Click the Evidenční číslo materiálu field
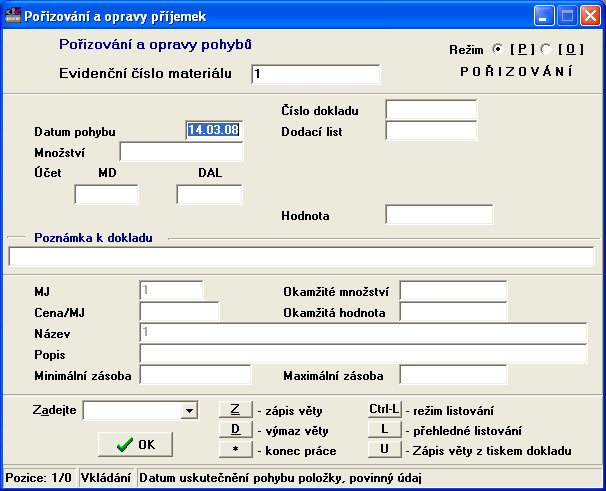The width and height of the screenshot is (606, 491). pos(316,74)
